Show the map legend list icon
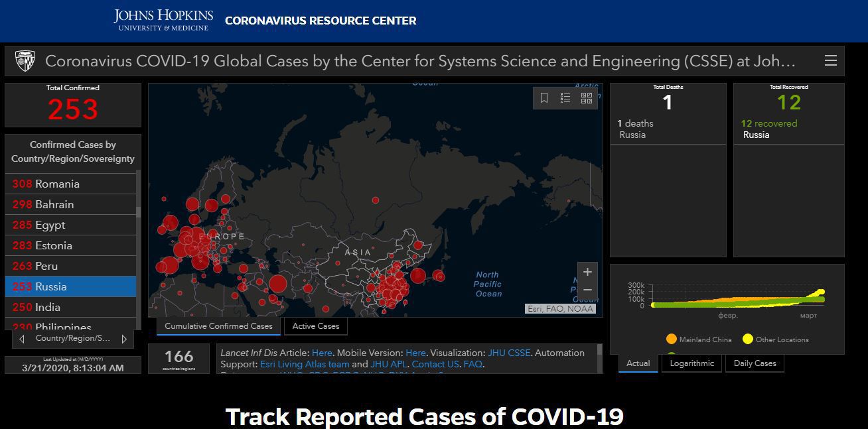 [565, 98]
